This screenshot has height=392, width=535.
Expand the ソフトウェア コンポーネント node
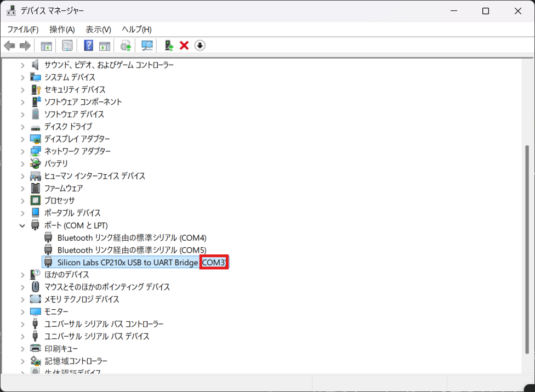click(22, 102)
